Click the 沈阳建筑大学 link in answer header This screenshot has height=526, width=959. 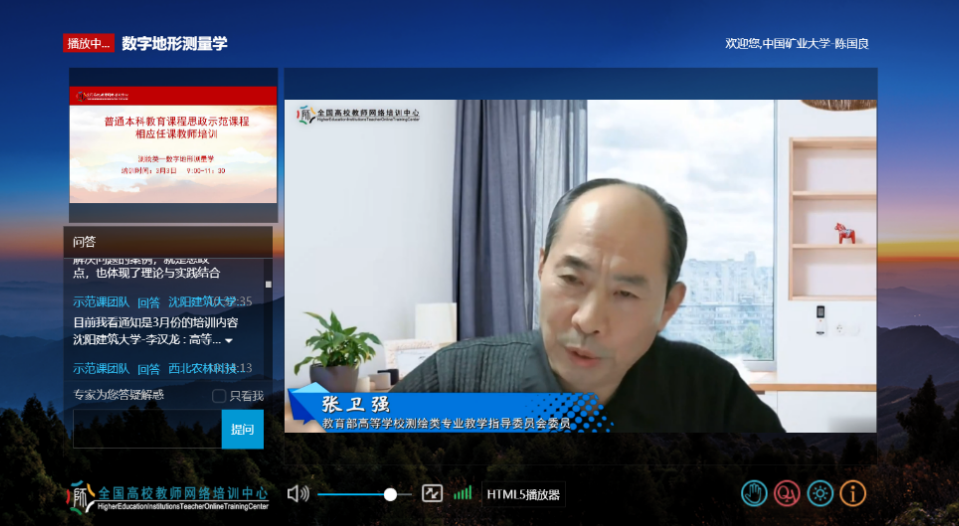pyautogui.click(x=202, y=301)
